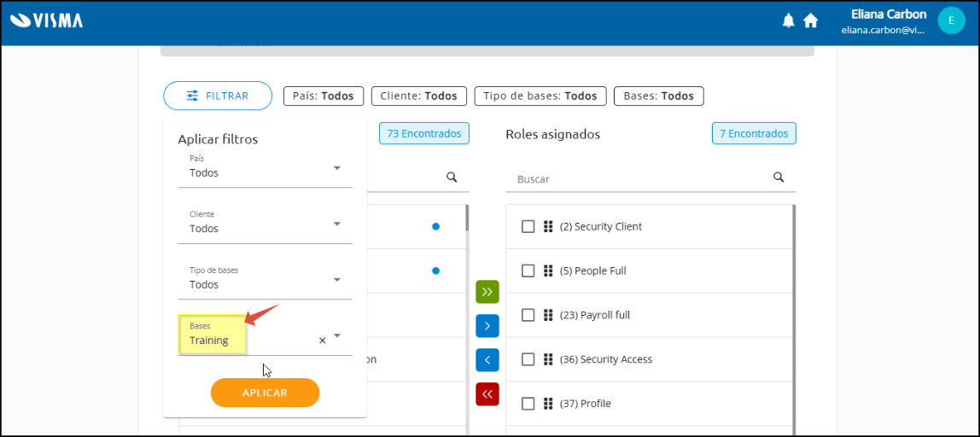This screenshot has height=437, width=980.
Task: Focus the Buscar field in Roles asignados
Action: [650, 178]
